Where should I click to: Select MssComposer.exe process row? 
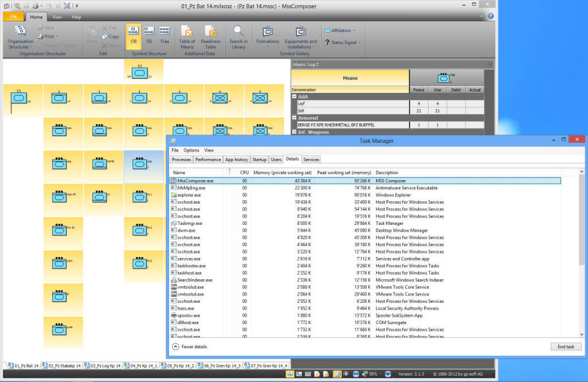point(366,181)
